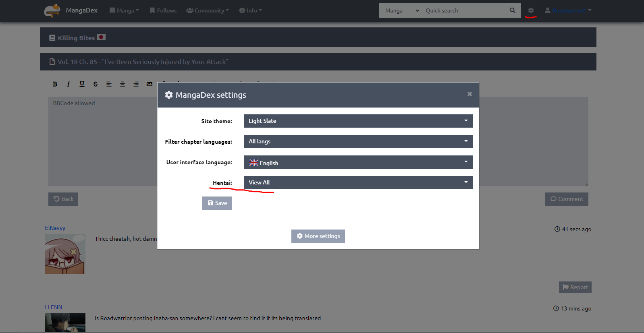The image size is (644, 333).
Task: Open the settings gear in navbar
Action: [x=531, y=10]
